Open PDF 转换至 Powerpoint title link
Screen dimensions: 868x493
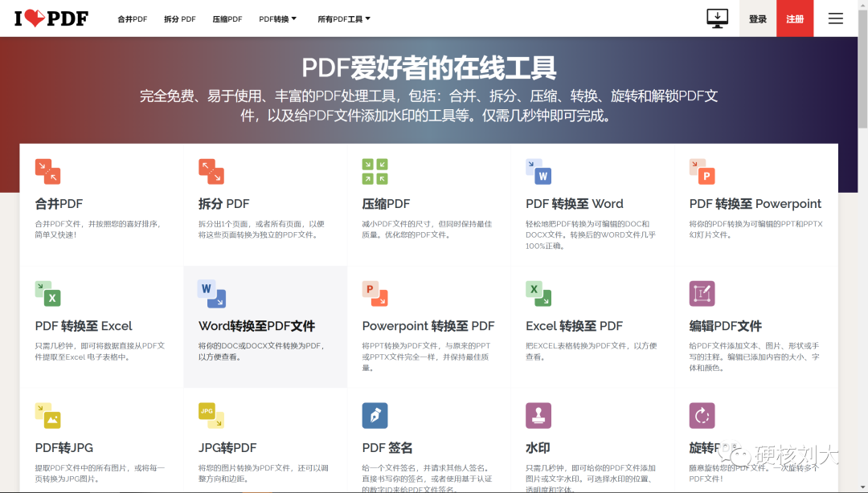(x=755, y=204)
